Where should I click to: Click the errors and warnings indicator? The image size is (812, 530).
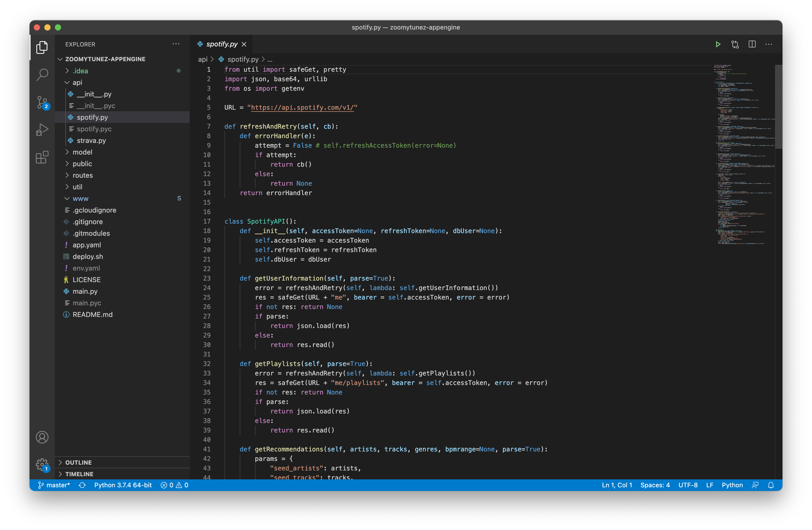174,485
